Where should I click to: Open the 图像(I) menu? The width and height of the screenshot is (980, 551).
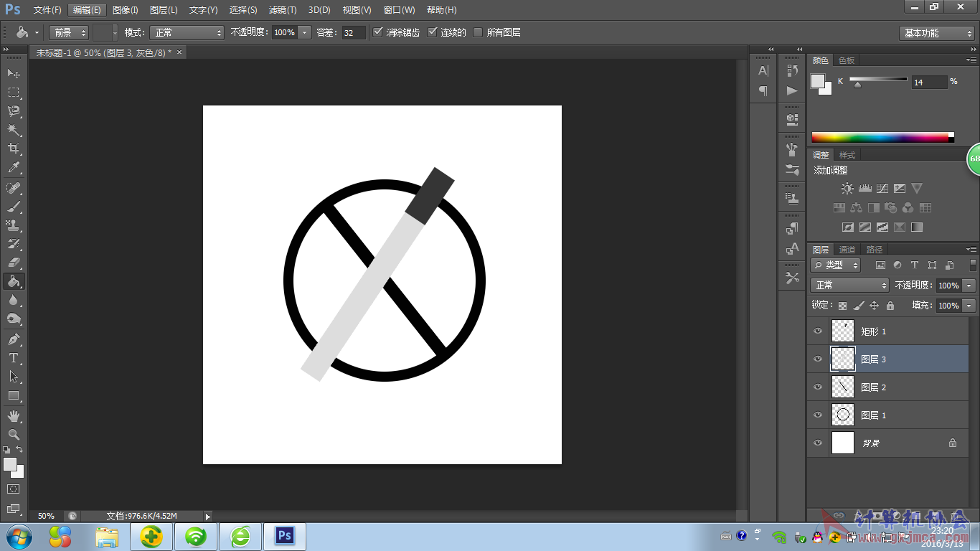click(x=126, y=10)
